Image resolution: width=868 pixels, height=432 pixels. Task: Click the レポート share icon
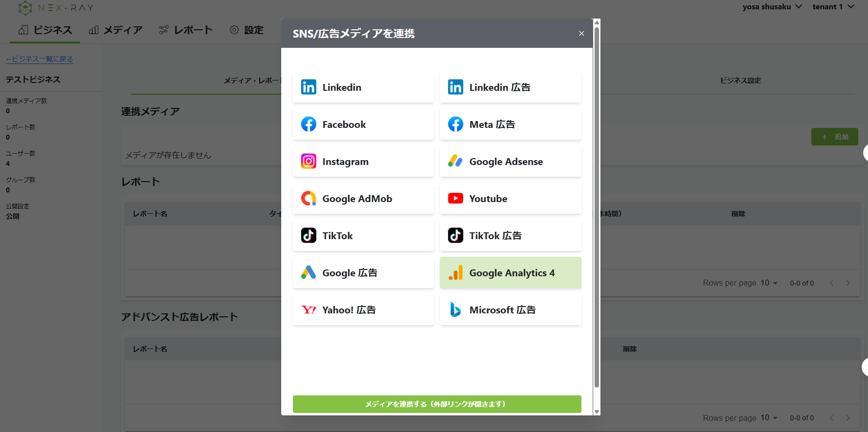164,30
